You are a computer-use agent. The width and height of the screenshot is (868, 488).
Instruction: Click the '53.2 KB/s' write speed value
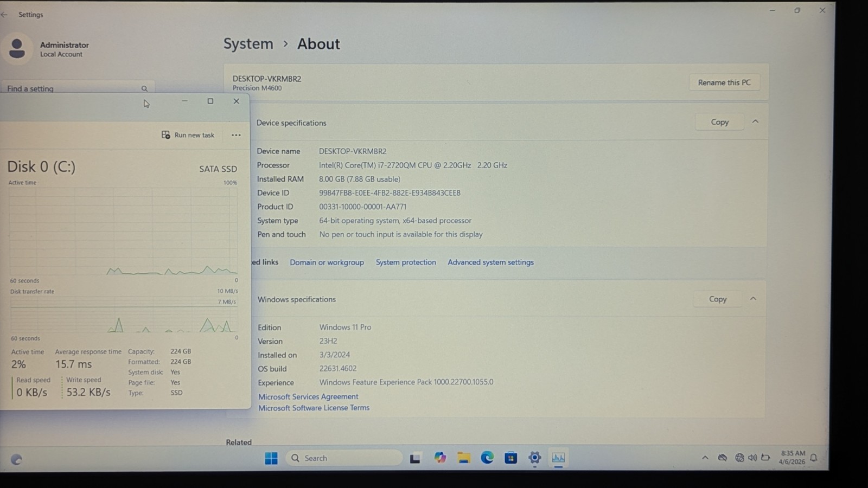(88, 392)
